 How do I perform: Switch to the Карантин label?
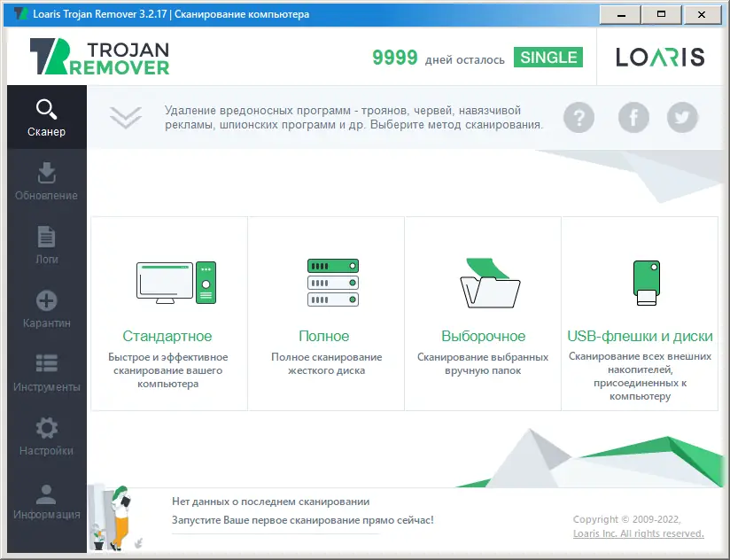(47, 323)
